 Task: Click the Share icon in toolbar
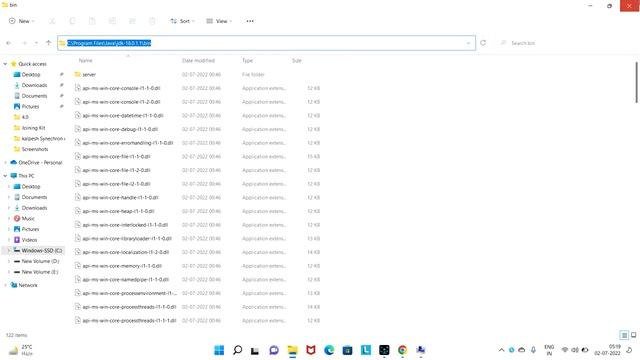[132, 21]
